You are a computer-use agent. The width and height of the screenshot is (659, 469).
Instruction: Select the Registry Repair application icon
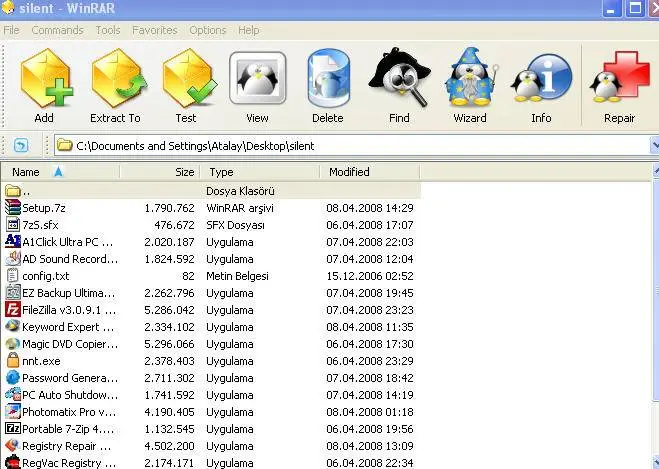13,445
